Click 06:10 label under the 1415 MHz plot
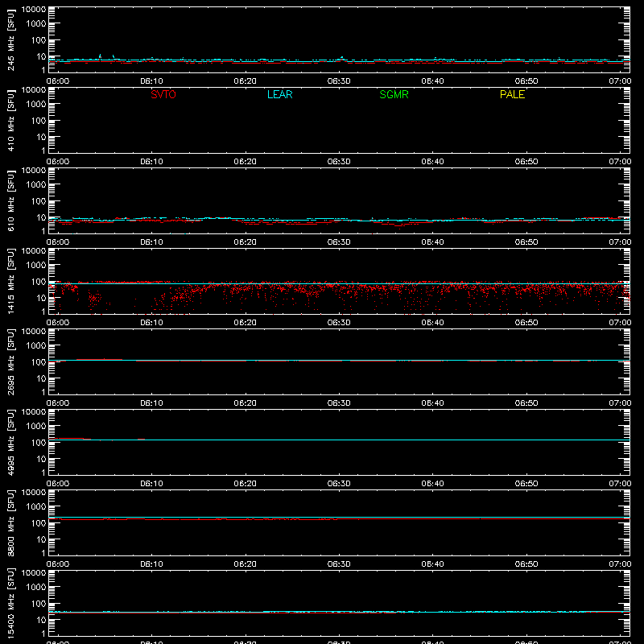The image size is (644, 644). [151, 323]
